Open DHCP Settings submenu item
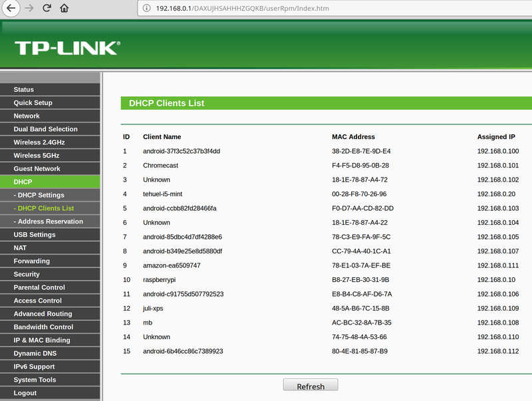 coord(50,195)
